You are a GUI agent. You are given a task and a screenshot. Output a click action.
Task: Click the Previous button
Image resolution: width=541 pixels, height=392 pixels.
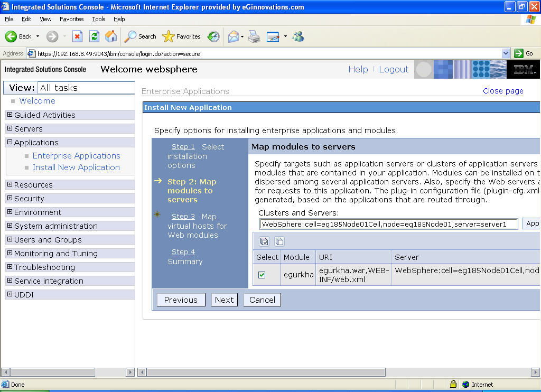tap(181, 300)
